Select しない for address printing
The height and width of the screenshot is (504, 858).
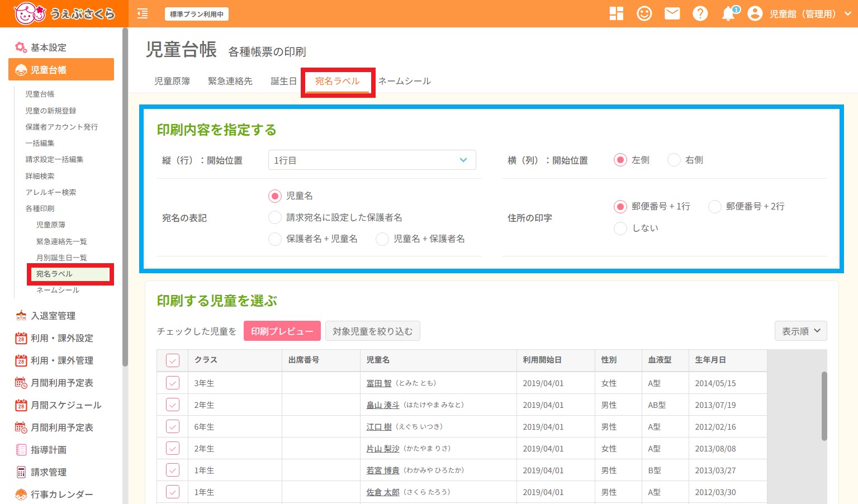tap(620, 228)
